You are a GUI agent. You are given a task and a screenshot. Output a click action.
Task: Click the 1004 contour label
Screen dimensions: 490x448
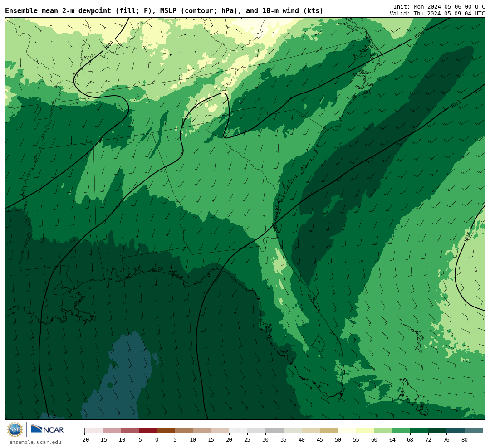point(108,45)
